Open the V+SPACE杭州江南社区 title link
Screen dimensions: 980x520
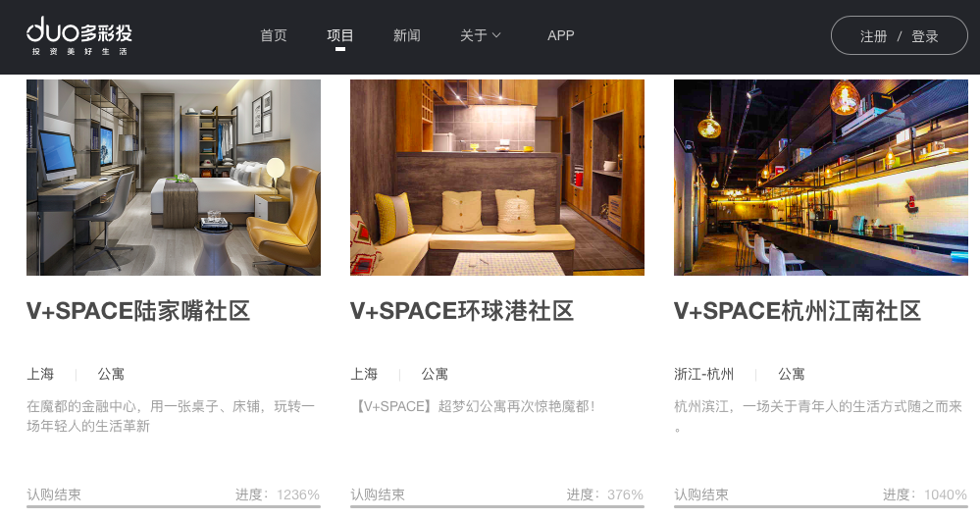798,311
